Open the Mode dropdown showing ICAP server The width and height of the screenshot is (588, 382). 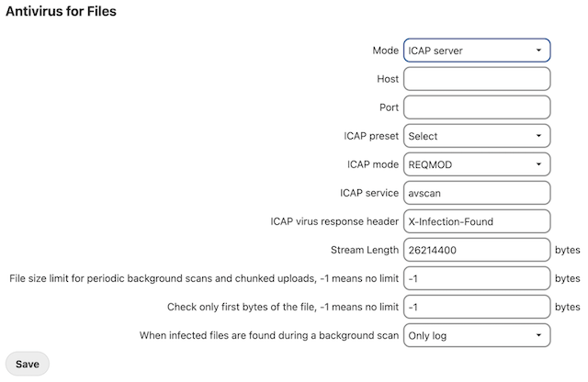476,51
